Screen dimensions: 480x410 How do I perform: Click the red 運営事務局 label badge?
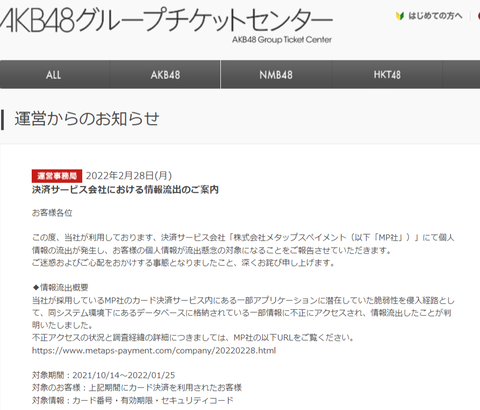tap(57, 176)
